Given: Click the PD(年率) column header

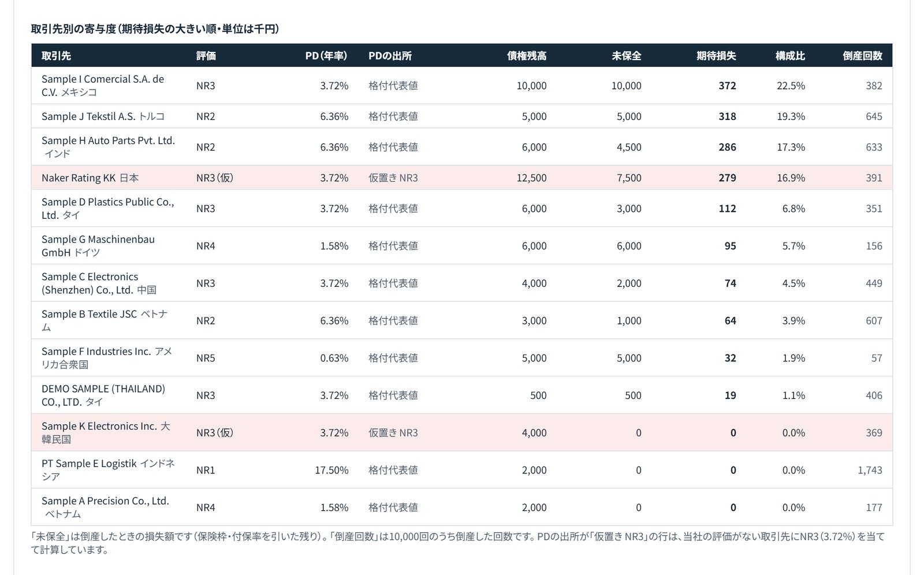Looking at the screenshot, I should [326, 56].
